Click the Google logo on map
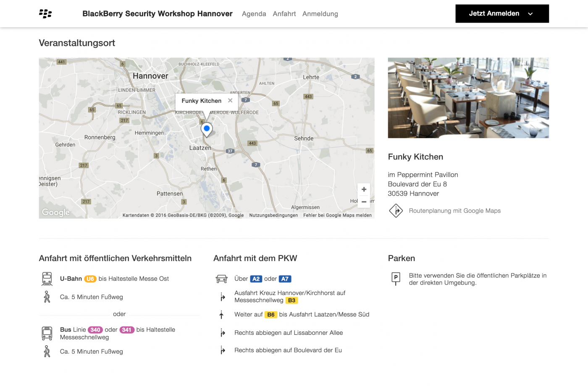Screen dimensions: 588x386 click(56, 212)
